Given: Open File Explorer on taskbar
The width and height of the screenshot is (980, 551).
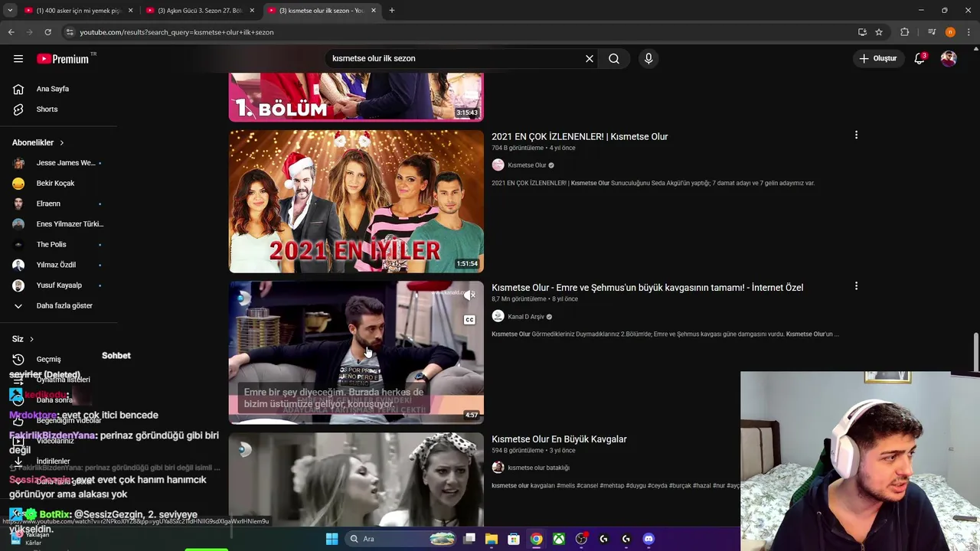Looking at the screenshot, I should (492, 539).
